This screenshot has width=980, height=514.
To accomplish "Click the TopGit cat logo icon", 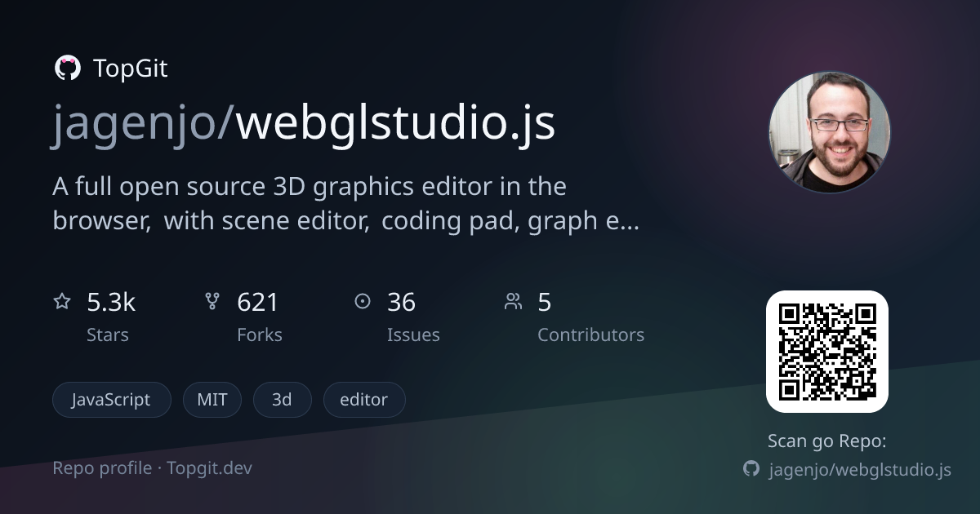I will click(x=67, y=68).
